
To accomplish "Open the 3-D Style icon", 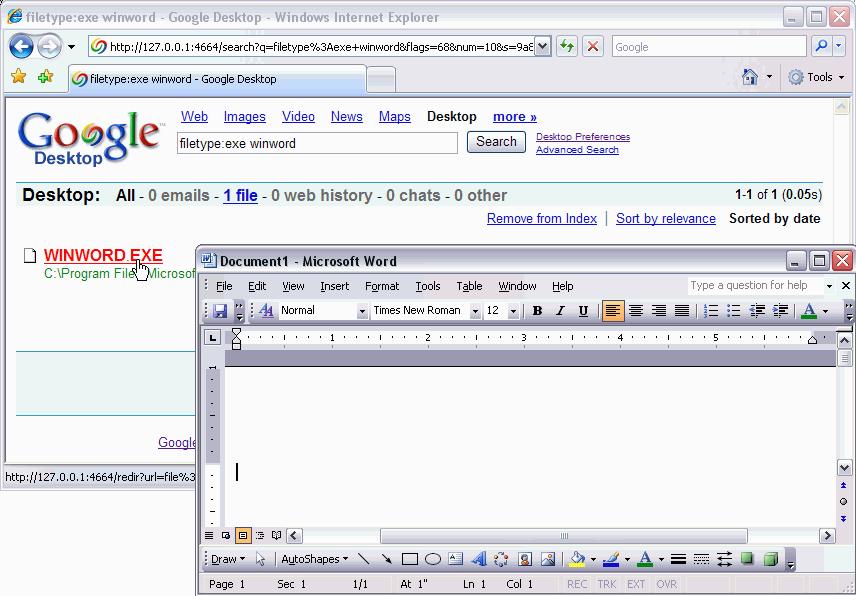I will [x=770, y=559].
